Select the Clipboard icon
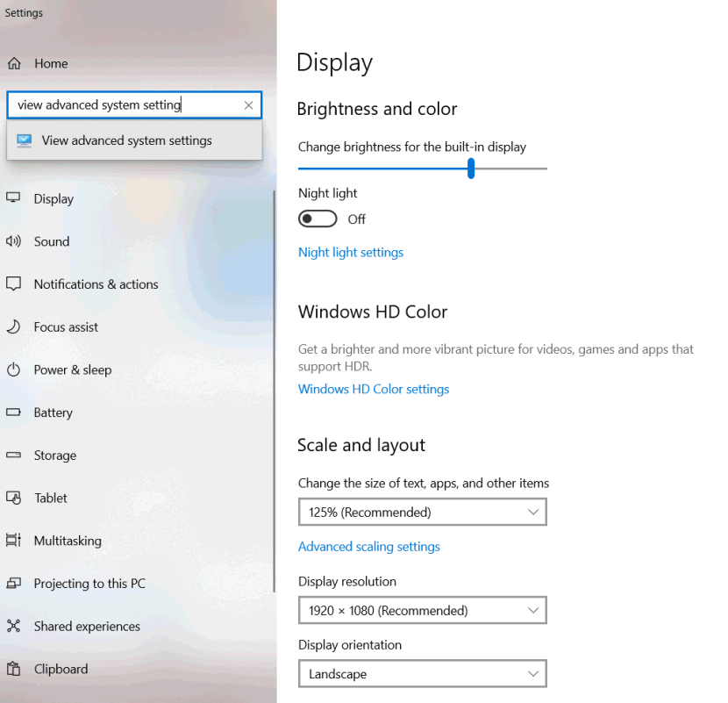Screen dimensions: 728x703 (x=14, y=669)
